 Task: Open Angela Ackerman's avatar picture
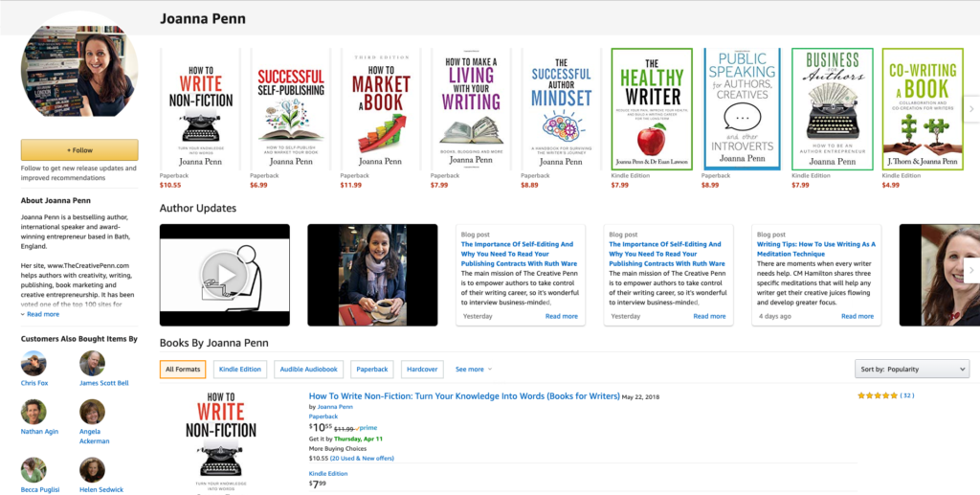coord(93,412)
